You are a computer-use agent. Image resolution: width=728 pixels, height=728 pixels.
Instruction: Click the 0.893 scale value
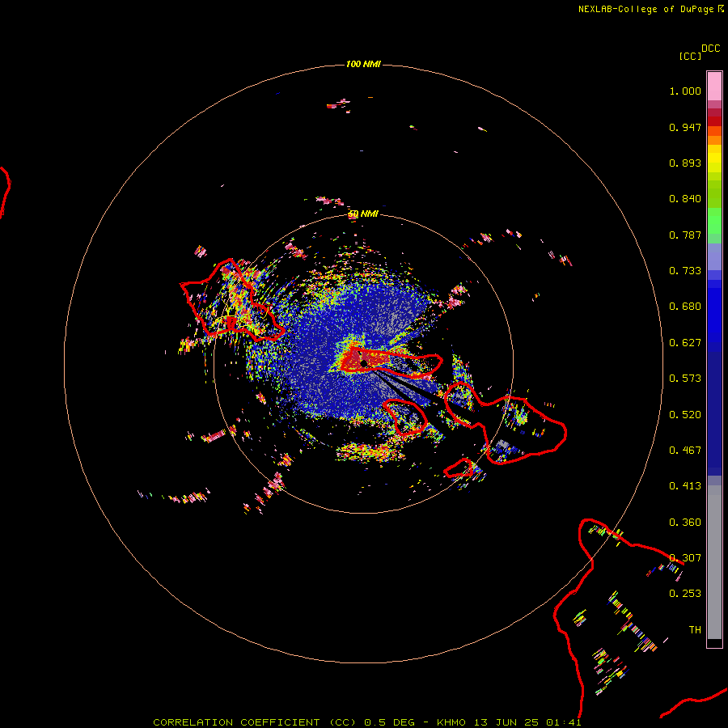pyautogui.click(x=685, y=163)
